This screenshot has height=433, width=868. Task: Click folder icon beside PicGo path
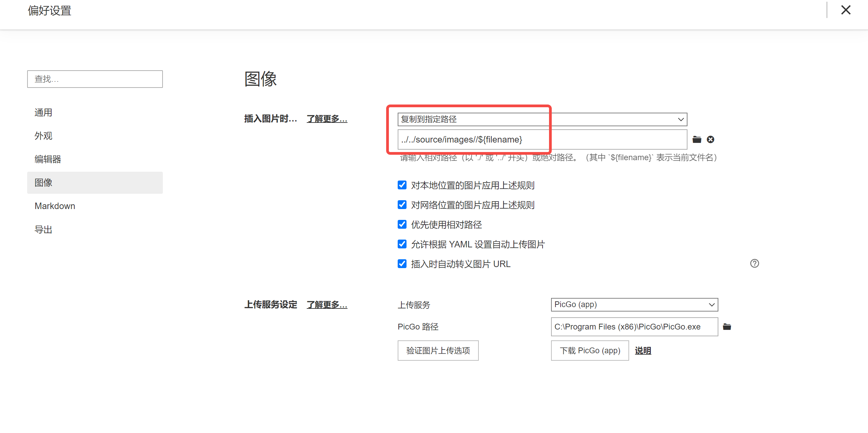point(727,327)
